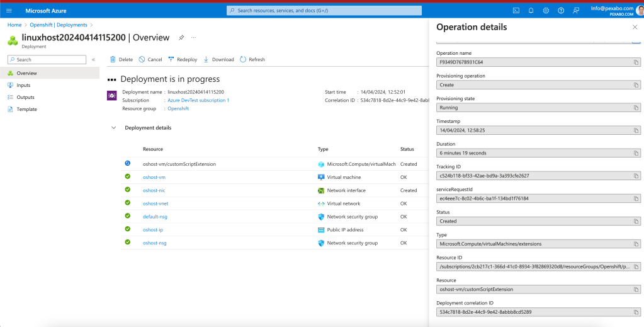Click the Home breadcrumb link
Viewport: 644px width, 327px height.
[x=14, y=25]
